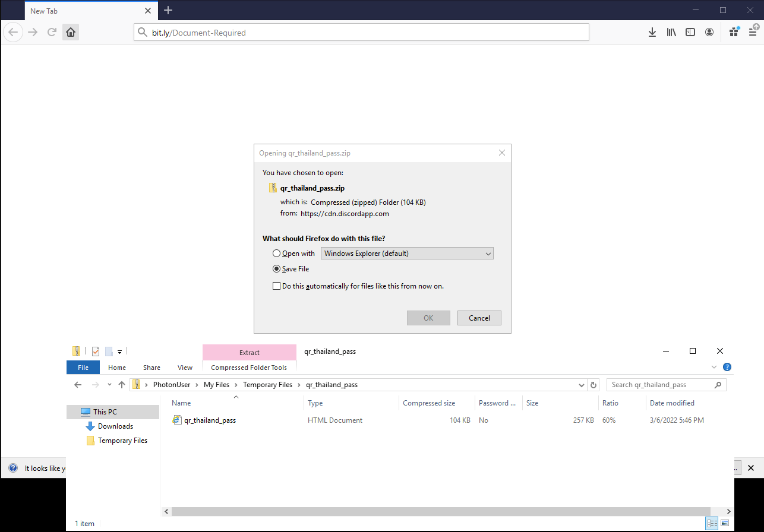The width and height of the screenshot is (764, 532).
Task: Expand chevron after Temporary Files in breadcrumb
Action: pyautogui.click(x=299, y=385)
